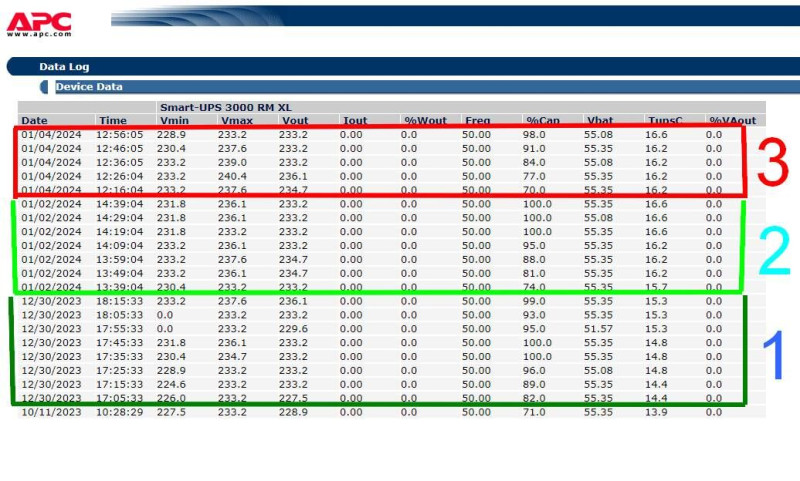Screen dimensions: 800x481
Task: Select %Cap 77.0 in the 12:26:04 row
Action: (x=534, y=176)
